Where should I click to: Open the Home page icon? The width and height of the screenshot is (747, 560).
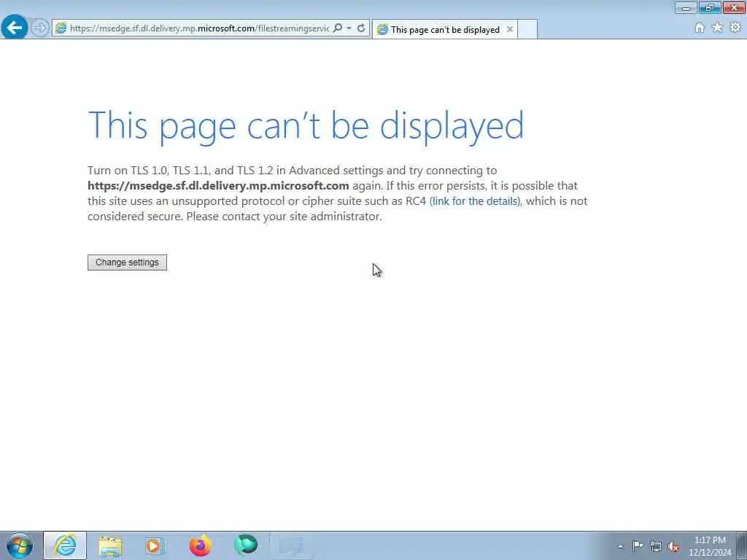[x=700, y=28]
